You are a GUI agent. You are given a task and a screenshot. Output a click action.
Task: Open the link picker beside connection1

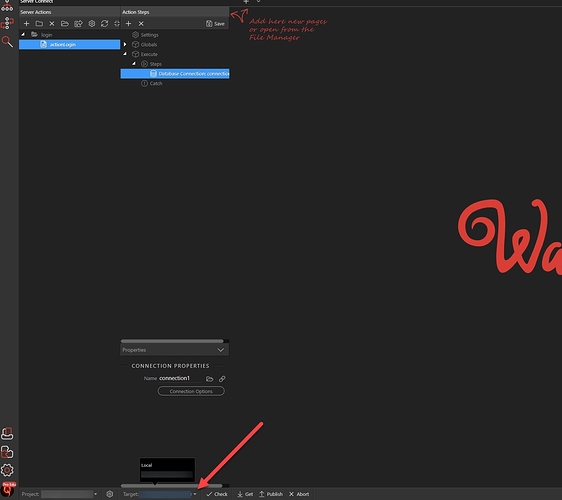pos(222,378)
